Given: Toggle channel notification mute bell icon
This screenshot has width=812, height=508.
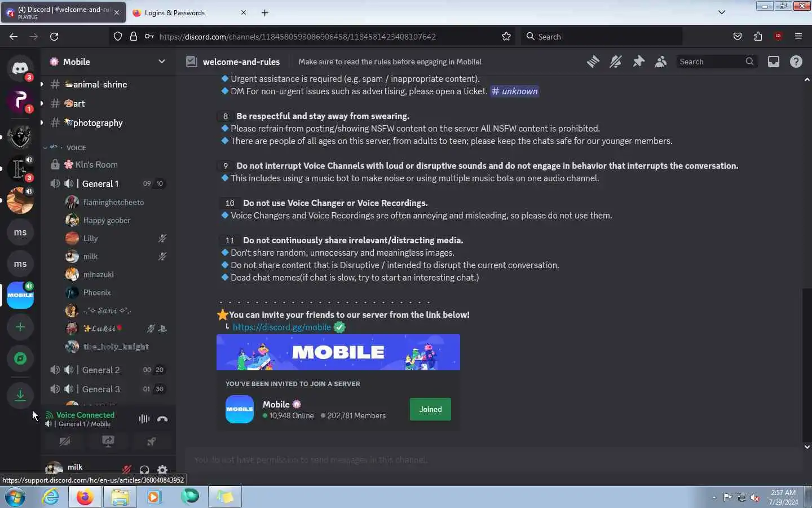Looking at the screenshot, I should [x=616, y=62].
